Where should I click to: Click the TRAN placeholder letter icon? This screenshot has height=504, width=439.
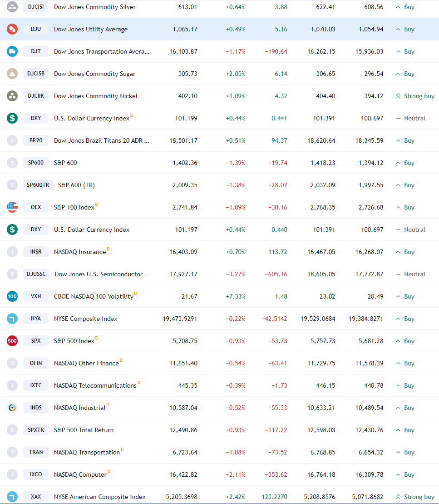pyautogui.click(x=12, y=452)
